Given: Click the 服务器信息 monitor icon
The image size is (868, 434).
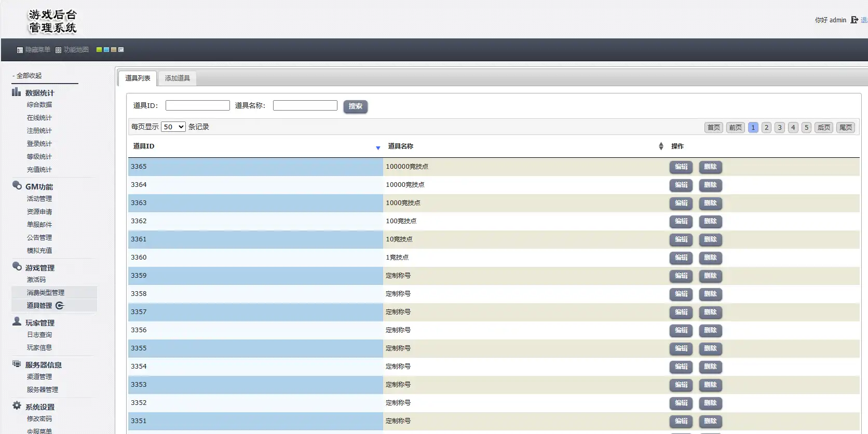Looking at the screenshot, I should click(x=17, y=364).
